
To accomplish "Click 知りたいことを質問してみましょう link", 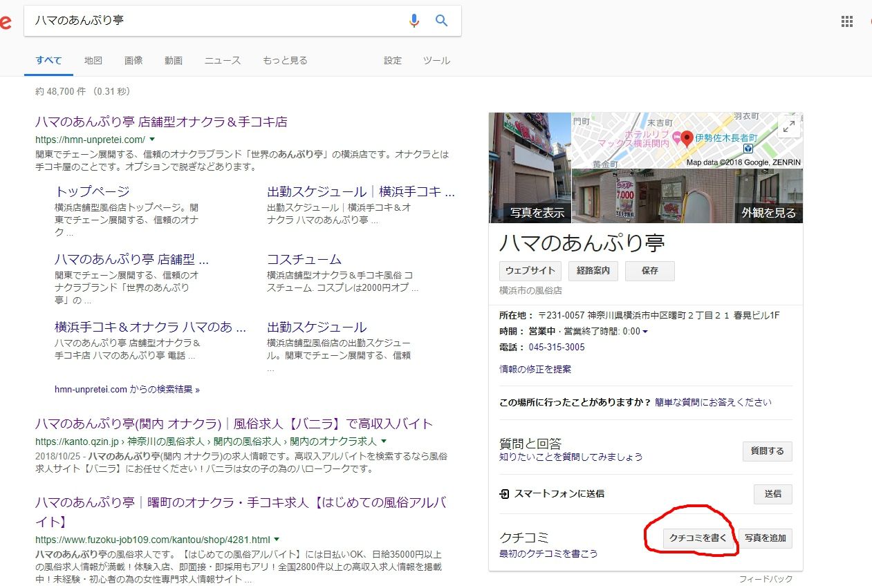I will (x=570, y=457).
